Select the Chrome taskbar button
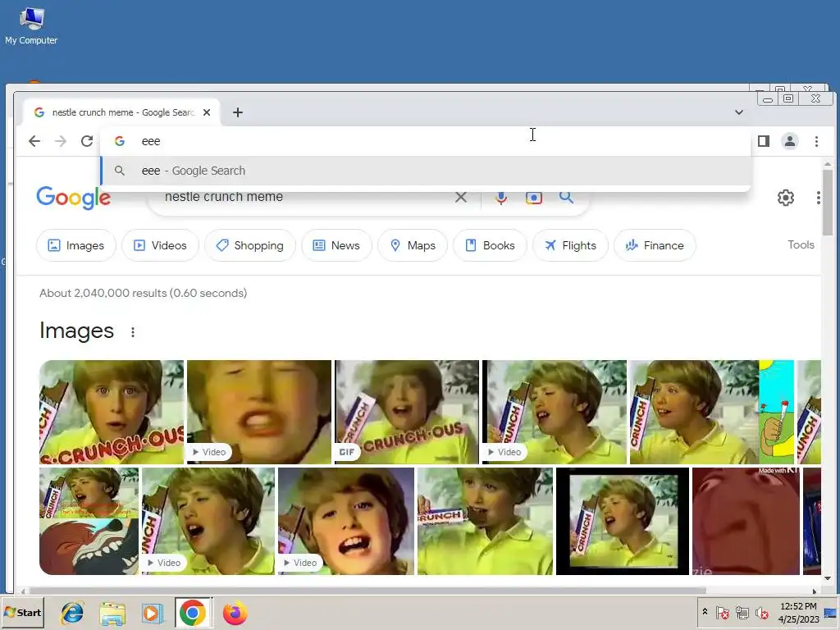Viewport: 840px width, 630px height. coord(193,613)
